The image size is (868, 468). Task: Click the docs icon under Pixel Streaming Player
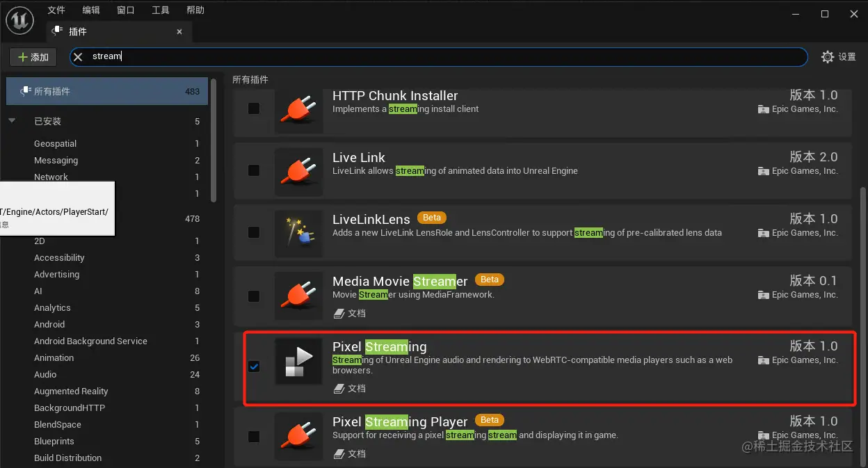pos(339,454)
